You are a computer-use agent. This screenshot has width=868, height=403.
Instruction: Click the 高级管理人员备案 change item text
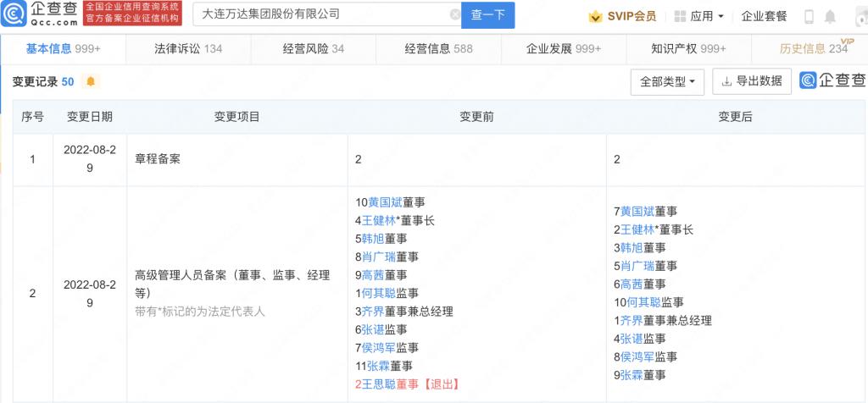tap(232, 284)
